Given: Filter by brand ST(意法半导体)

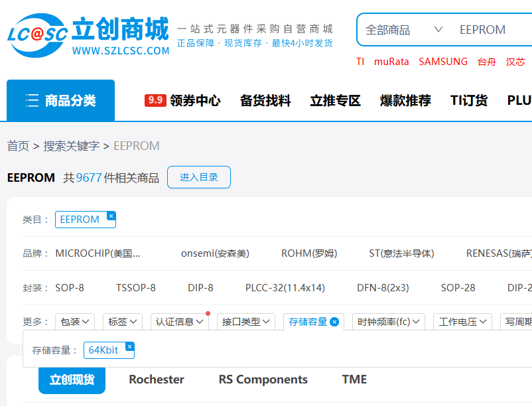Looking at the screenshot, I should (401, 253).
